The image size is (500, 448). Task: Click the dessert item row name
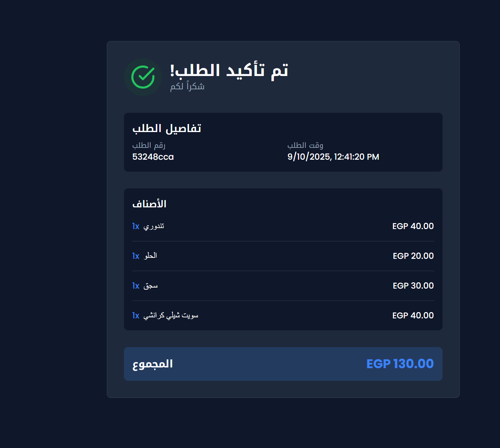click(151, 256)
